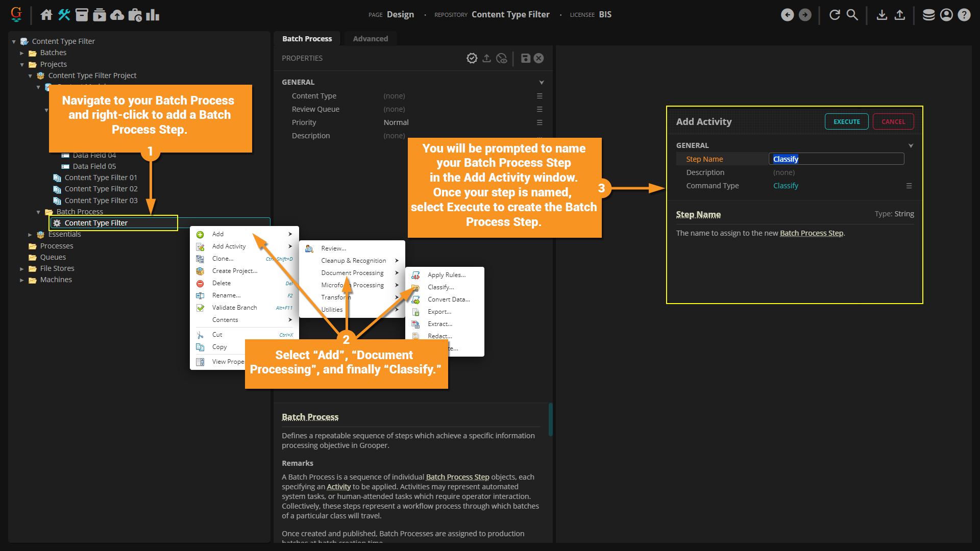Image resolution: width=980 pixels, height=551 pixels.
Task: Expand the File Stores folder
Action: coord(22,269)
